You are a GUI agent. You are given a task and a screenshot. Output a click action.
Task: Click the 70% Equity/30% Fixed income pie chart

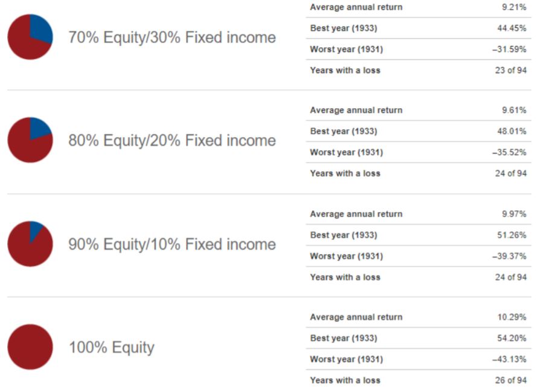click(30, 37)
